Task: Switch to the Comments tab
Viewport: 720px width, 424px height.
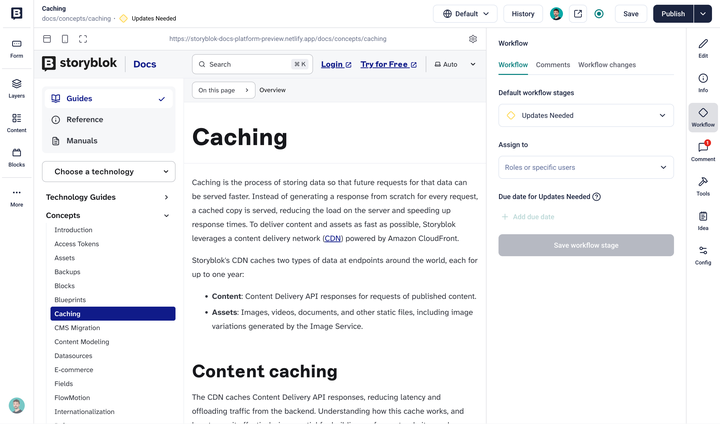Action: click(x=552, y=65)
